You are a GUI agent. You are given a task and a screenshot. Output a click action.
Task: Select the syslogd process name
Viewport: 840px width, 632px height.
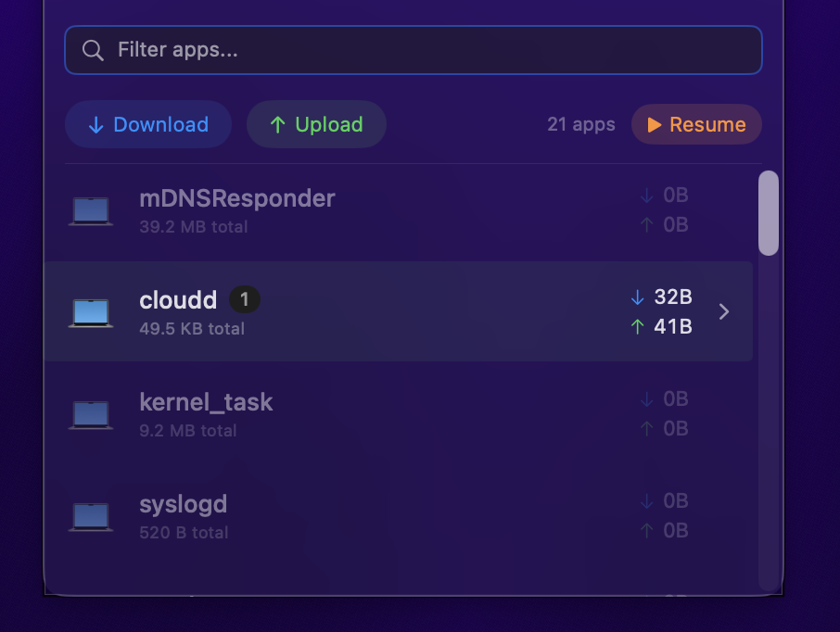[183, 504]
